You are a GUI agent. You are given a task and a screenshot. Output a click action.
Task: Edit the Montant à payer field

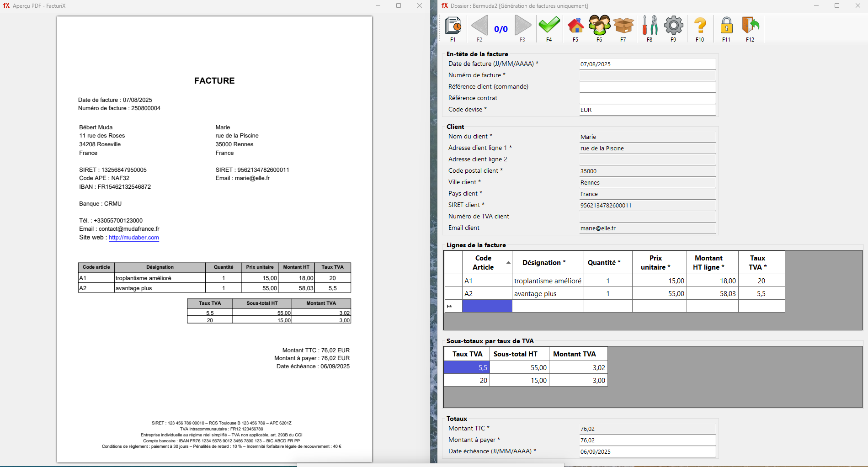(647, 440)
